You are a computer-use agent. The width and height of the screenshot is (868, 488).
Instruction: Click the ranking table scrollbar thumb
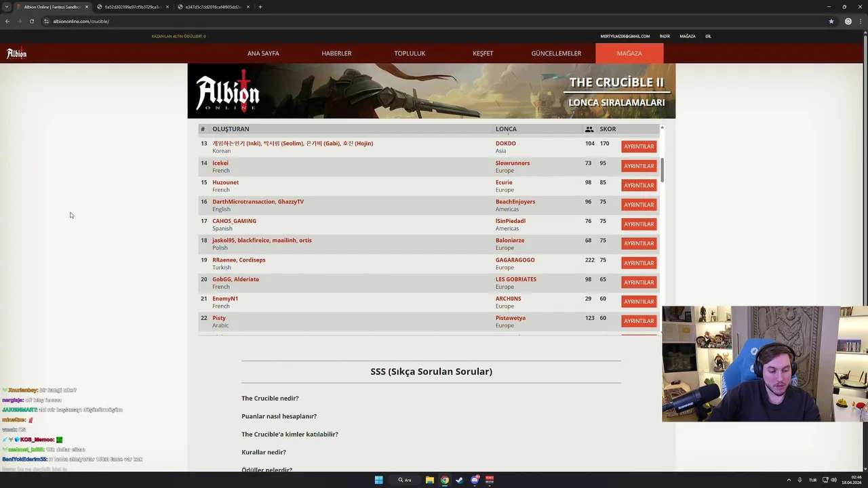point(662,169)
